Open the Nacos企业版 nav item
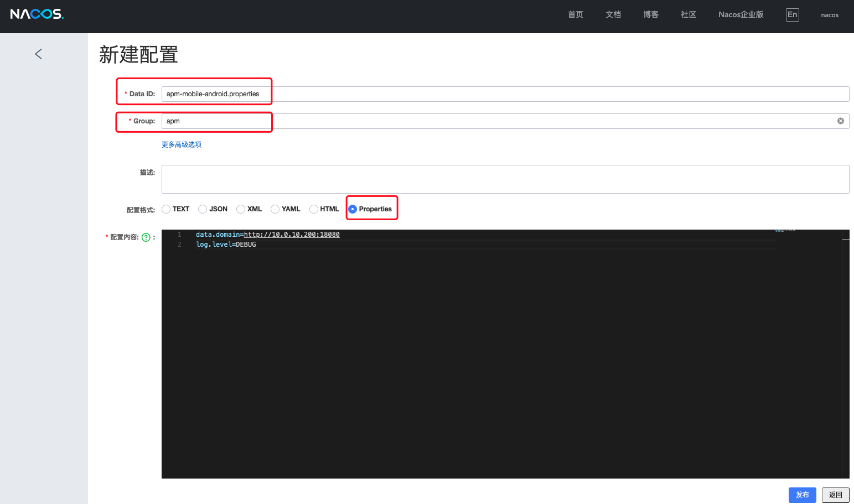 tap(741, 15)
